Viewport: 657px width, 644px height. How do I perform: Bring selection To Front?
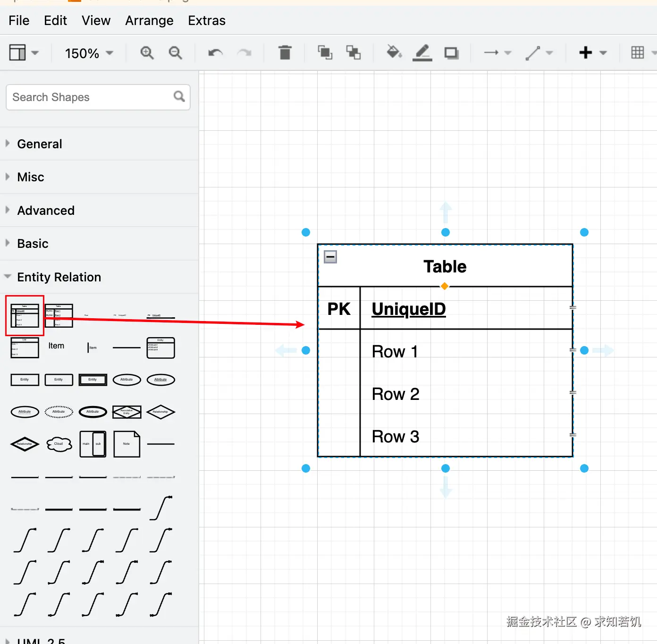click(325, 52)
